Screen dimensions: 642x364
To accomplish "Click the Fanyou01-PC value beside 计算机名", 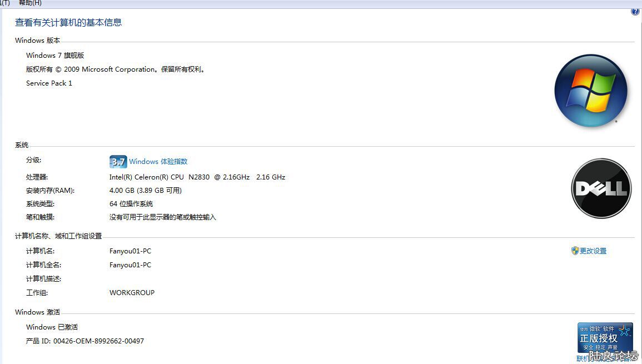I will click(130, 251).
